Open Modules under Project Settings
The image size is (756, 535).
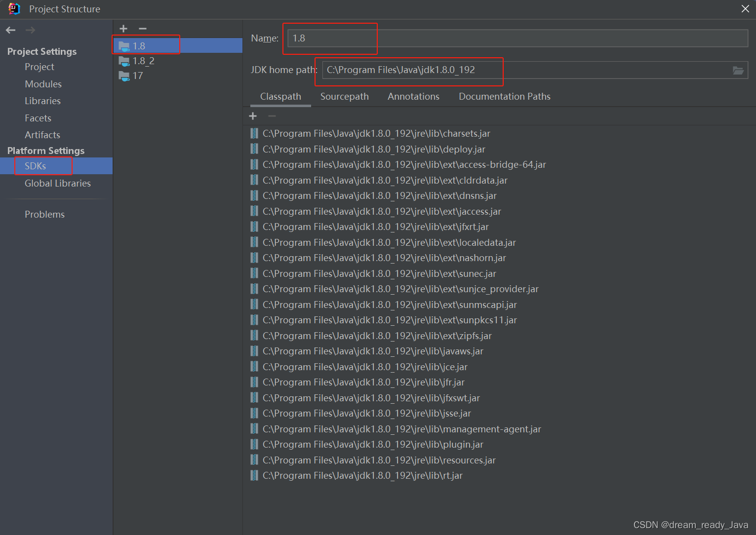point(43,84)
